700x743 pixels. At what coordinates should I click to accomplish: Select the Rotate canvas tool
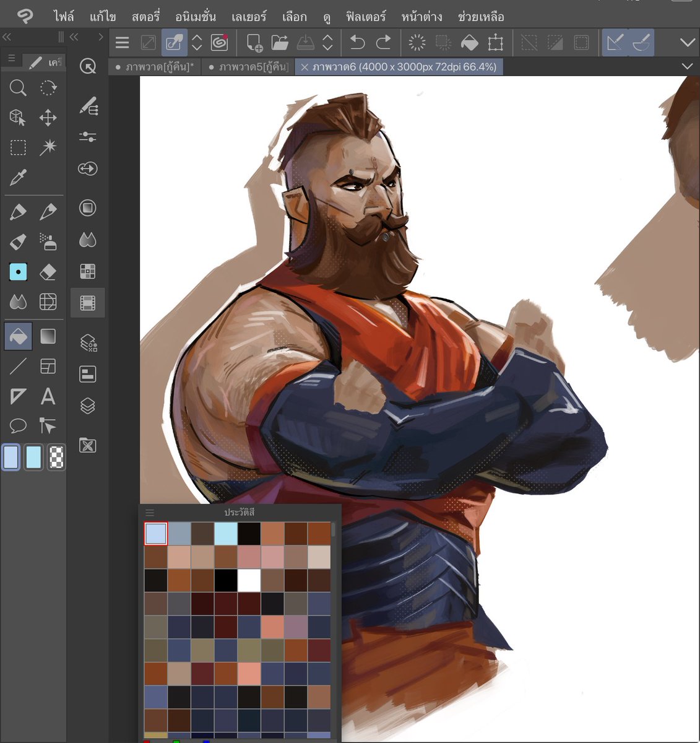[x=48, y=88]
